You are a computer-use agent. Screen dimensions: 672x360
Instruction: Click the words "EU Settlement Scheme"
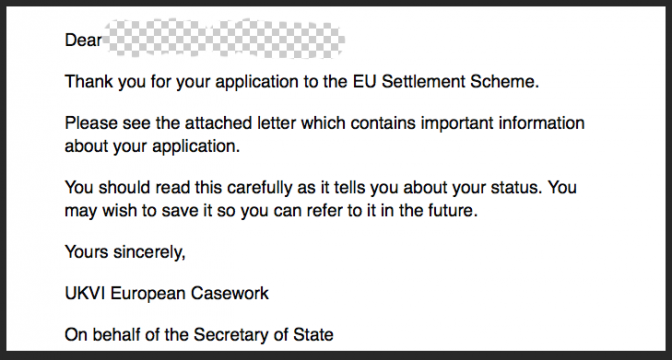coord(446,81)
